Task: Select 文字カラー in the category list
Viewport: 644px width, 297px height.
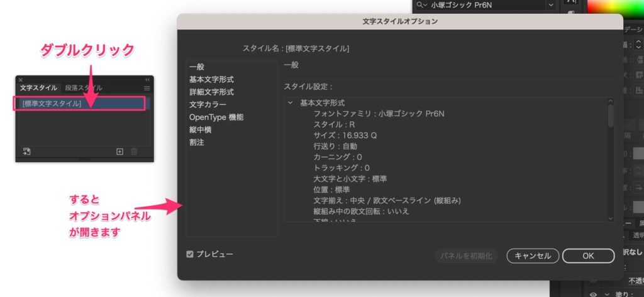Action: tap(208, 104)
